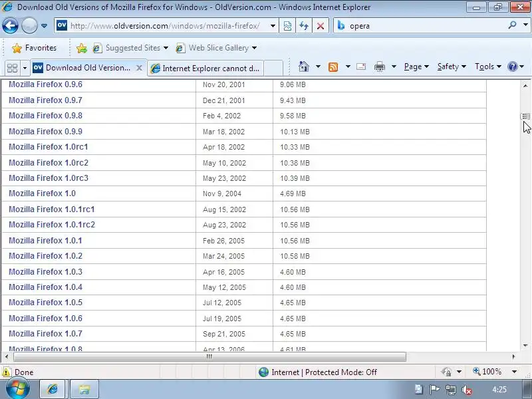Open Mozilla Firefox 0.9.9 link
The image size is (532, 399).
[x=45, y=131]
